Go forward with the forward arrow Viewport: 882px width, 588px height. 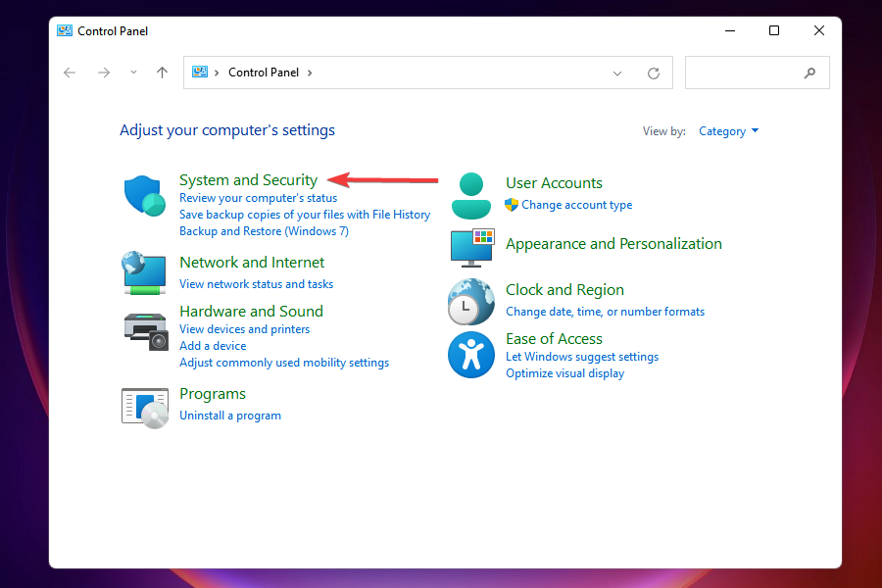104,73
